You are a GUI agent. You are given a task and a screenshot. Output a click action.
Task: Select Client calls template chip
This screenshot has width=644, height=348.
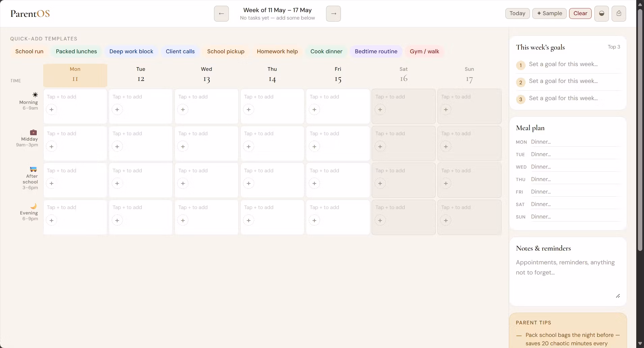[x=180, y=51]
